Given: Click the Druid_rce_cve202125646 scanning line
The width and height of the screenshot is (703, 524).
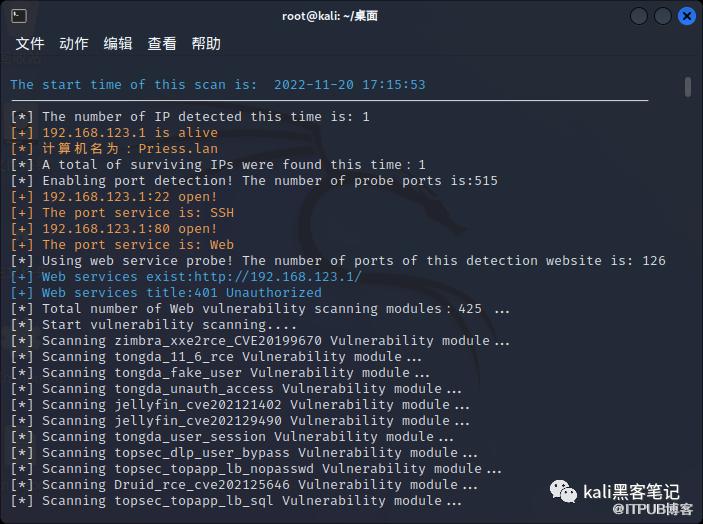Looking at the screenshot, I should 266,485.
